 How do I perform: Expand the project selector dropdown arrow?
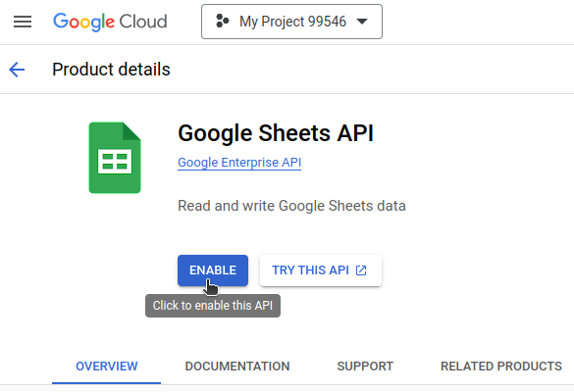point(362,22)
